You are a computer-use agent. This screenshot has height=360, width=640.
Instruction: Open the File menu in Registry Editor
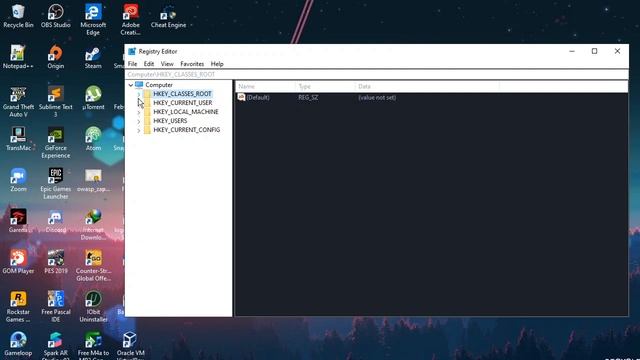point(132,64)
